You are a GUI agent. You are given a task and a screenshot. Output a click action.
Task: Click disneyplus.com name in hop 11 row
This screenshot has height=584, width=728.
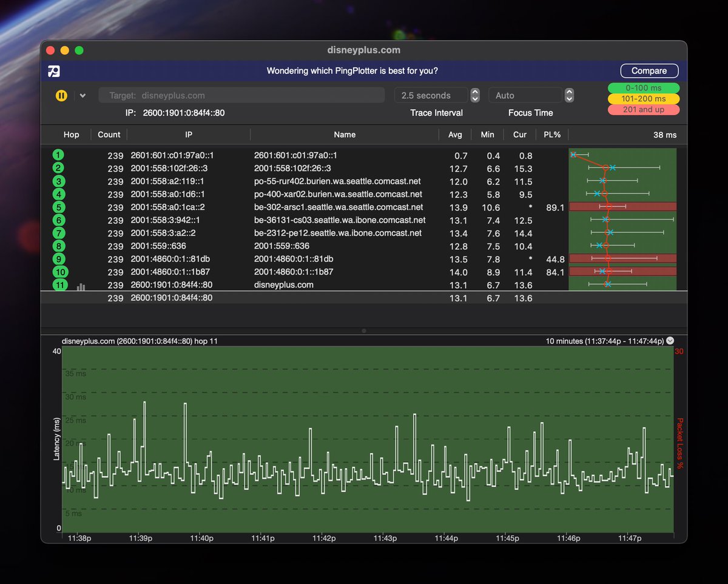283,285
